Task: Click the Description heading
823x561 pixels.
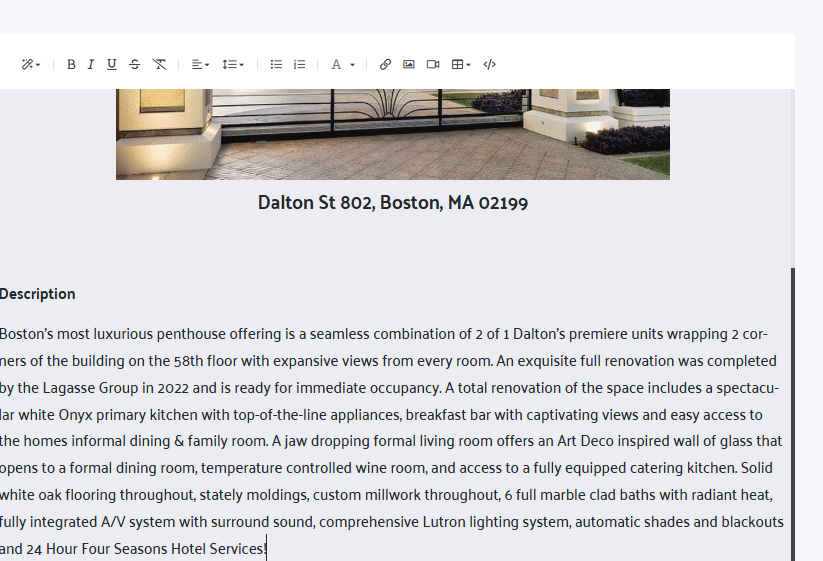Action: [x=38, y=294]
